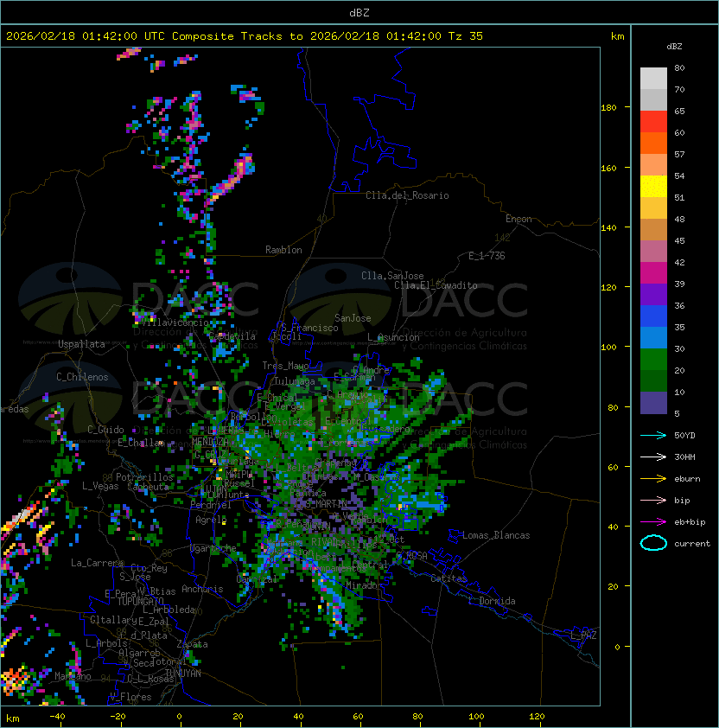Click the 'dBZ' title at top center

coord(359,13)
